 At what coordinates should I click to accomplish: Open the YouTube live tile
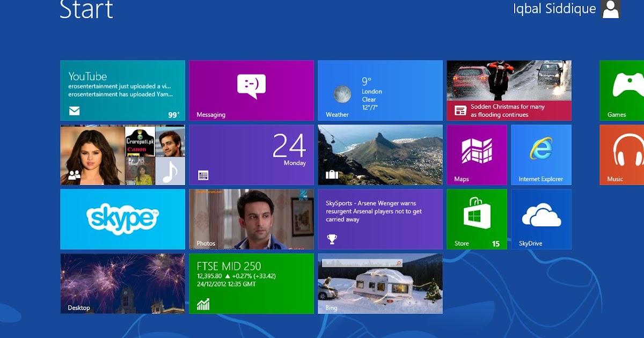tap(122, 90)
